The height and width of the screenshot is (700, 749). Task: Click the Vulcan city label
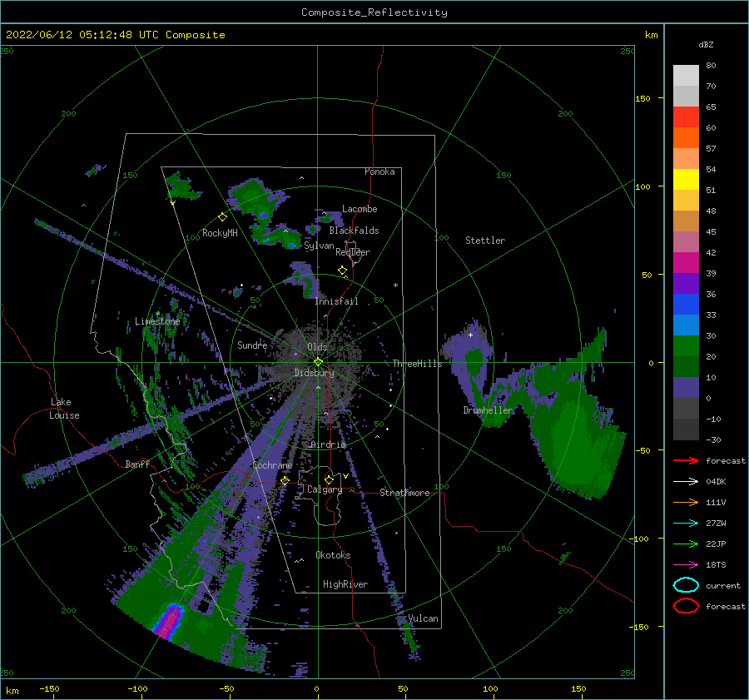click(x=423, y=618)
